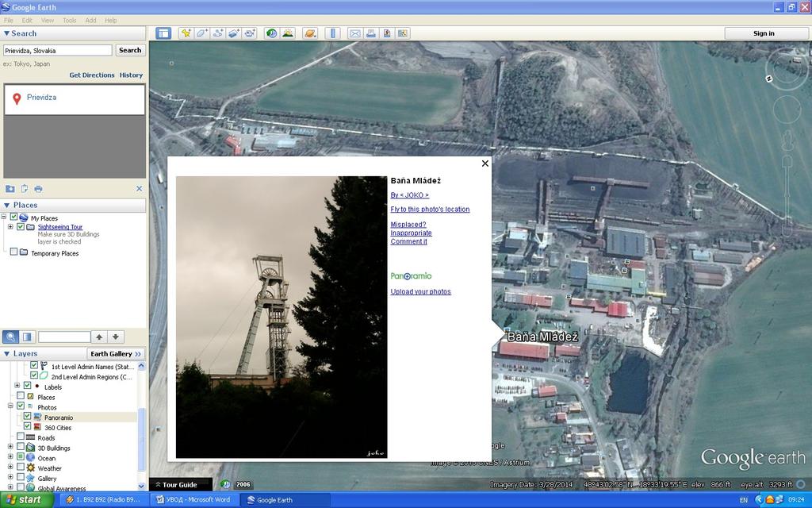Open the View menu
The image size is (812, 508).
[x=47, y=20]
